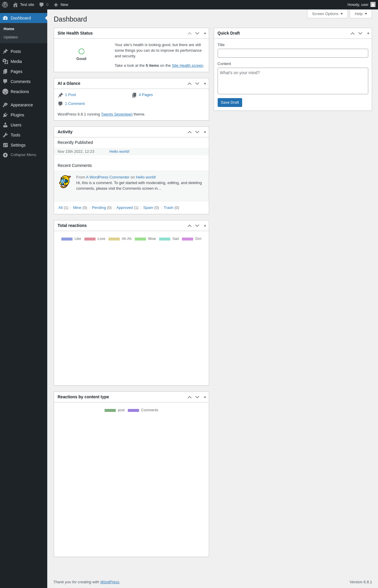This screenshot has height=588, width=378.
Task: Collapse the Total reactions panel
Action: (x=205, y=226)
